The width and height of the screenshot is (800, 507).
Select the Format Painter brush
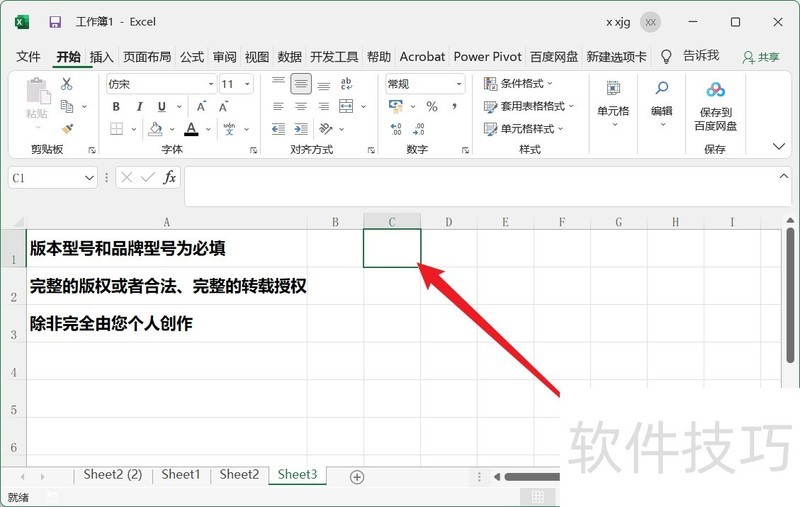67,128
